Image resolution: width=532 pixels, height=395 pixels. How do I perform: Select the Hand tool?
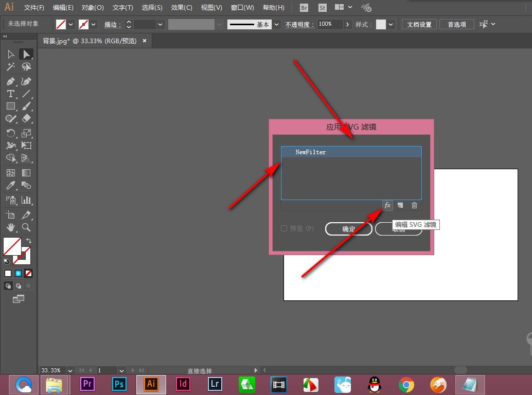(10, 227)
